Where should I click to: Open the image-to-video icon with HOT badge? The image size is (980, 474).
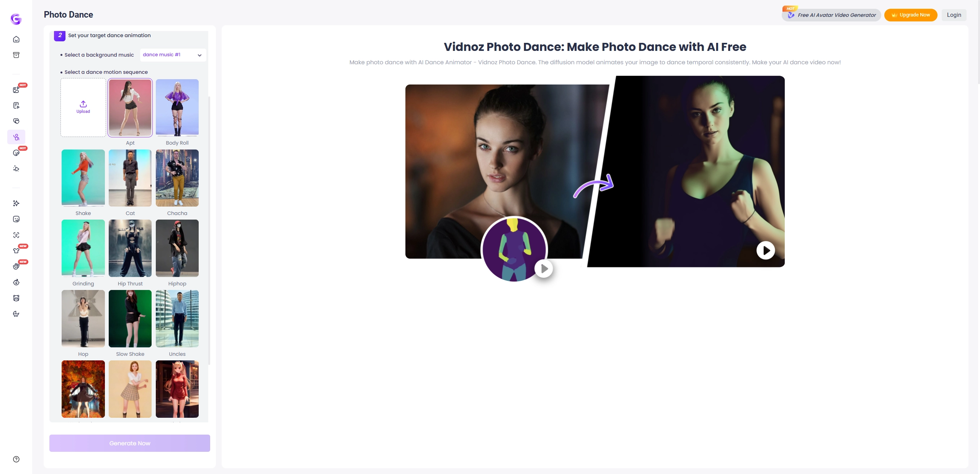(x=16, y=90)
